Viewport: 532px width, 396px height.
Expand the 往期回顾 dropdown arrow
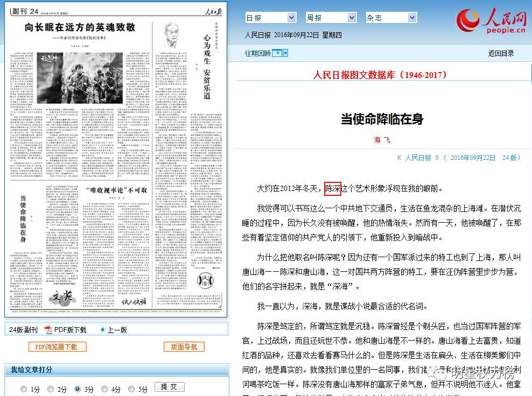(285, 53)
